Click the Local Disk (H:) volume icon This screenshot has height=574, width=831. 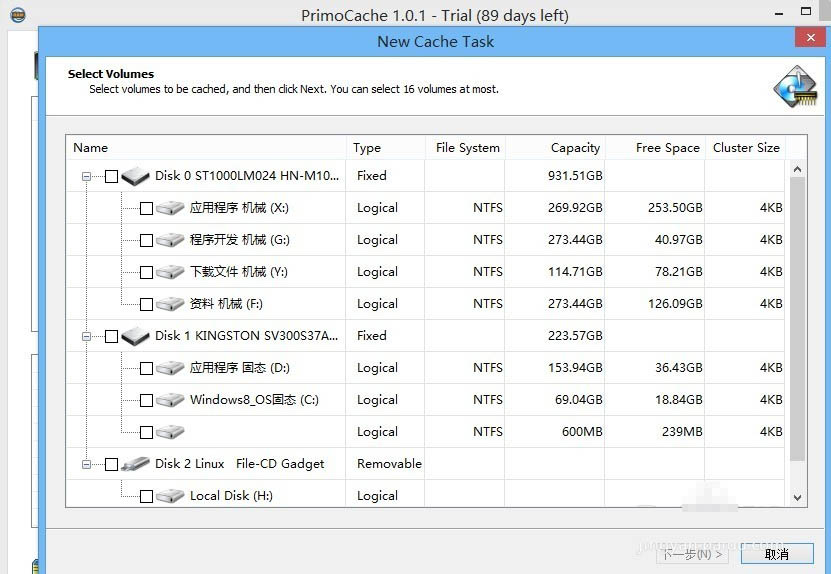(x=171, y=496)
